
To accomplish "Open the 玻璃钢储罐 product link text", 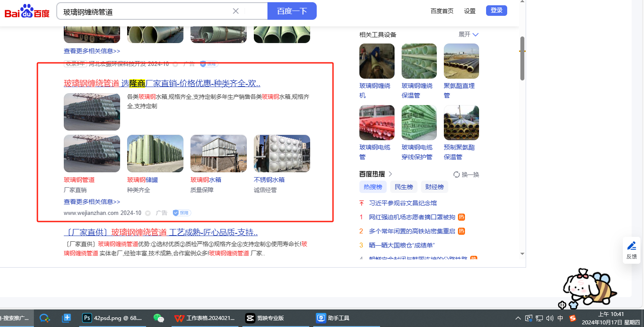I will point(143,180).
